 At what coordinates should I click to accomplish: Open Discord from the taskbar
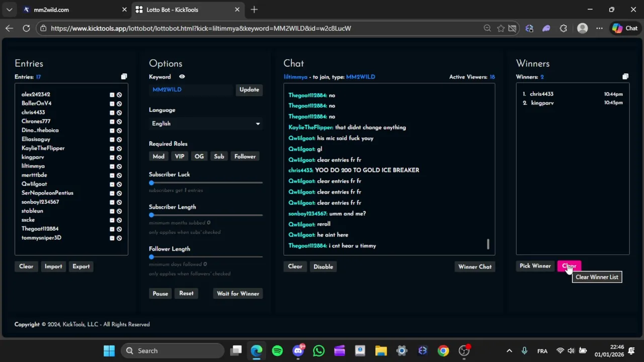(x=298, y=351)
